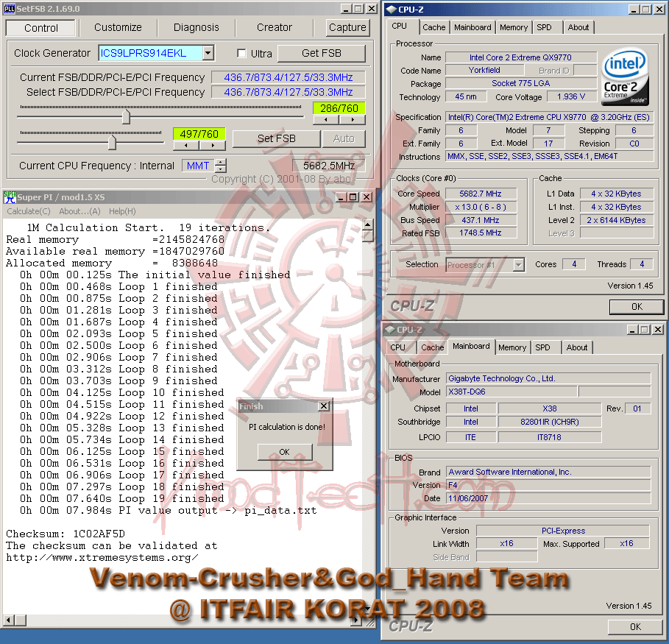Switch to Cache tab in lower CPU-Z

pos(433,347)
